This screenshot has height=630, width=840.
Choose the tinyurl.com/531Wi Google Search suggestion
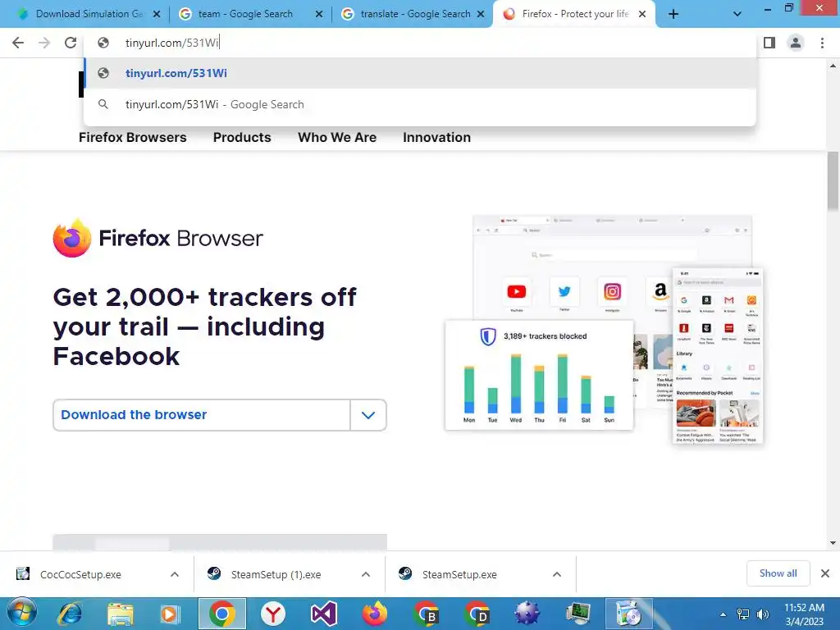pos(420,104)
